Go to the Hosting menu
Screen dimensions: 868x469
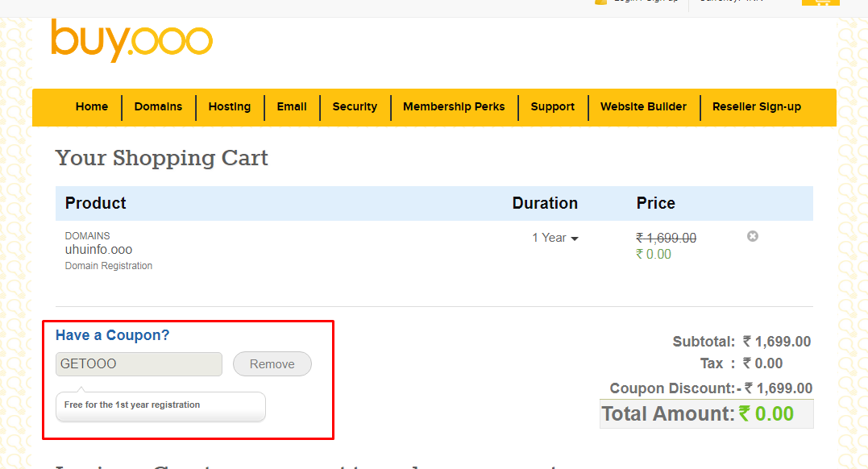coord(230,107)
